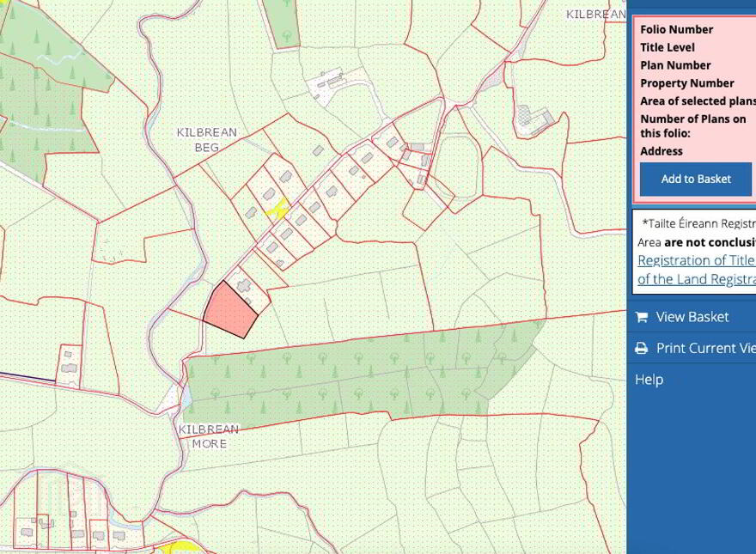756x554 pixels.
Task: Click the printer icon
Action: pyautogui.click(x=641, y=348)
